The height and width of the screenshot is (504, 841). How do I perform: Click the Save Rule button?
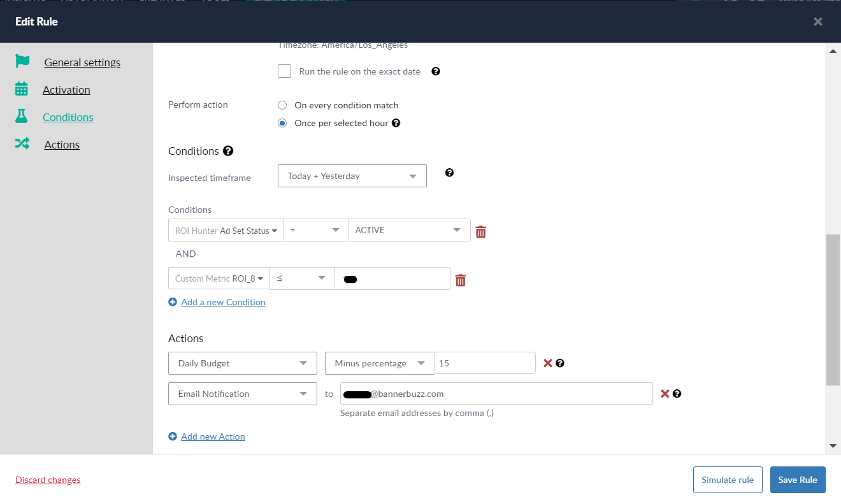pyautogui.click(x=798, y=480)
